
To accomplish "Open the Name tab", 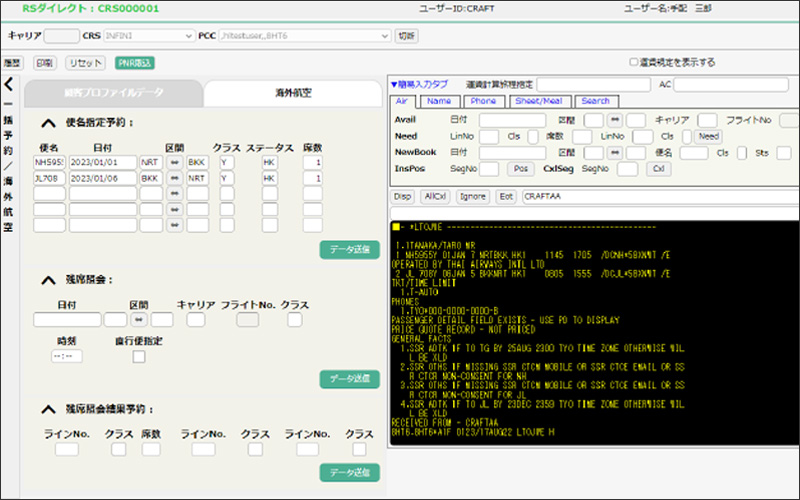I will [x=439, y=101].
